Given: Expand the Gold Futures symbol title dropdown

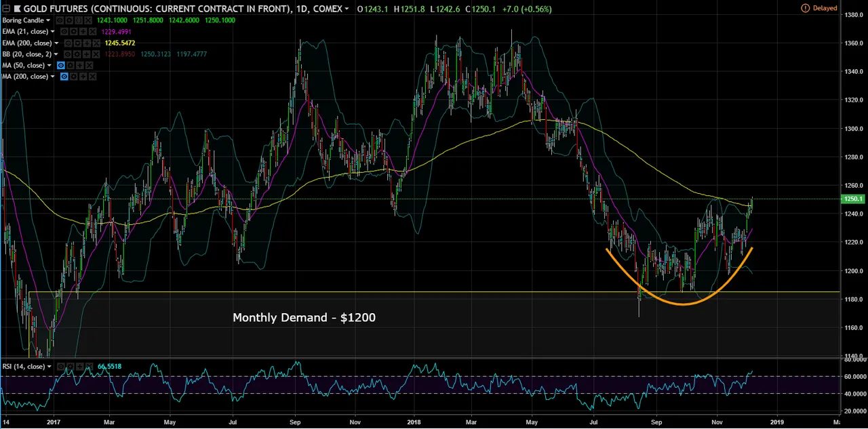Looking at the screenshot, I should click(x=347, y=9).
